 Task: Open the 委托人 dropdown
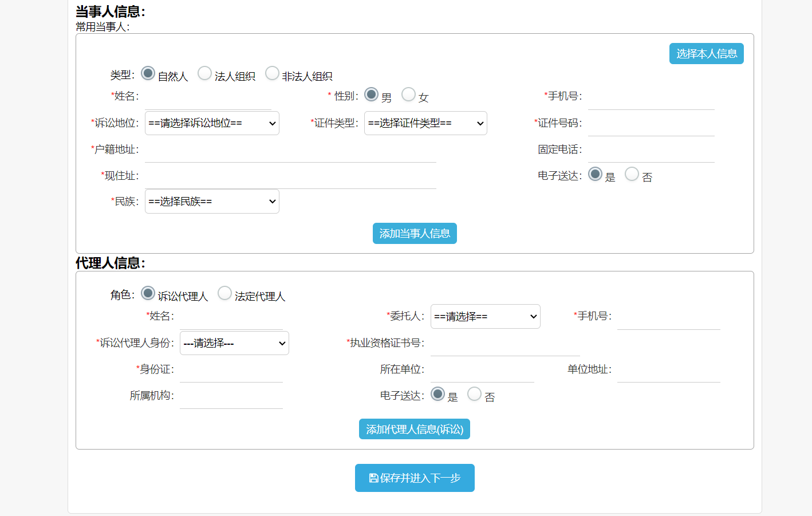[x=486, y=317]
